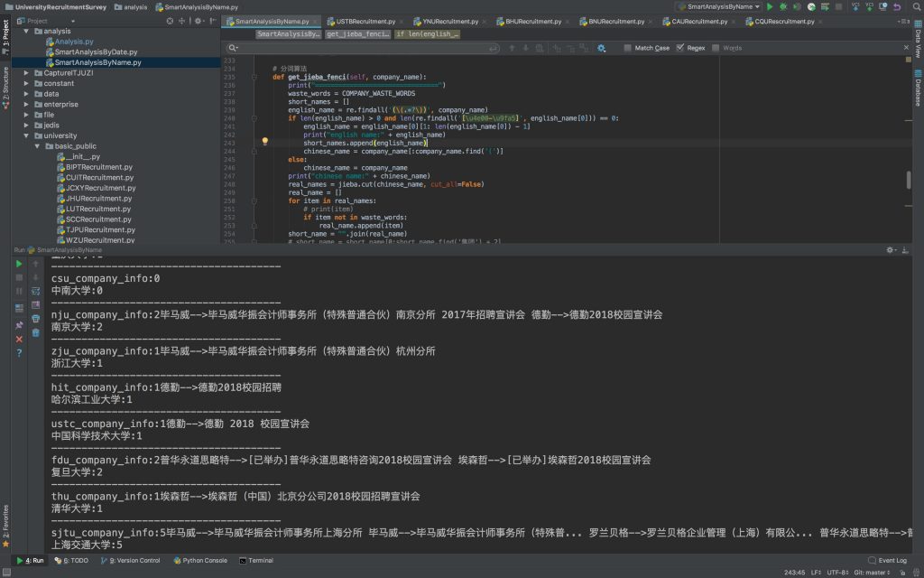
Task: Collapse the university folder
Action: [27, 135]
